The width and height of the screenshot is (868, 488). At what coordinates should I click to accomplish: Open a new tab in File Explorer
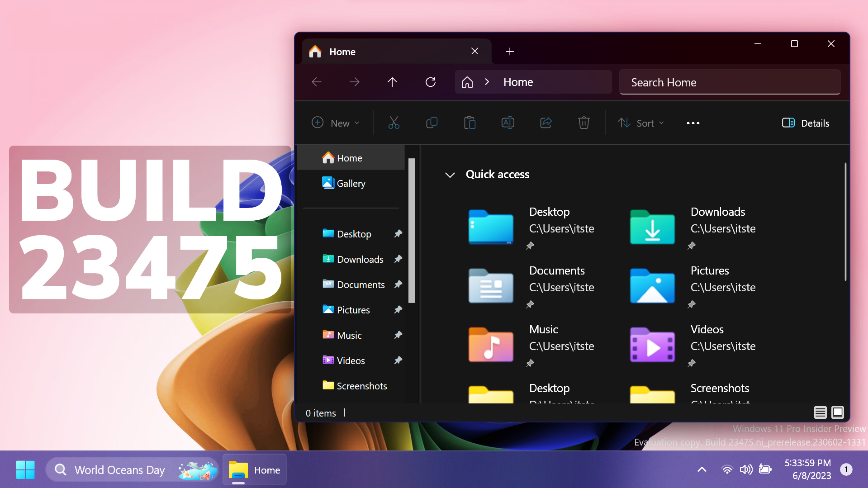click(509, 51)
